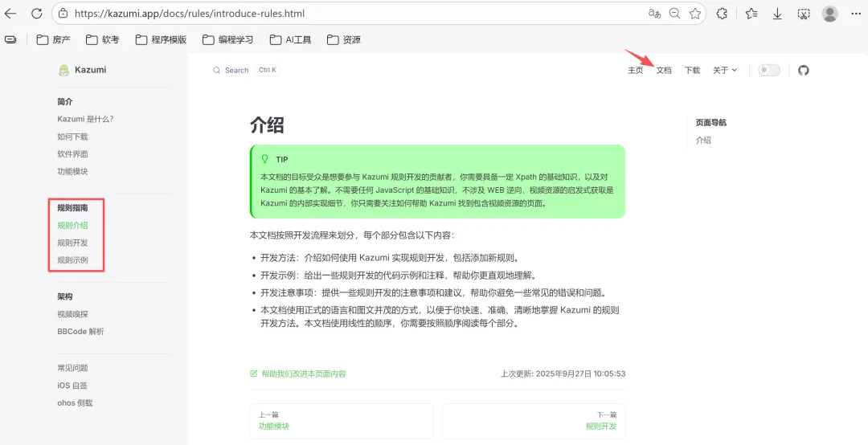The image size is (868, 445).
Task: Click the edit icon beside 帮助我们改进本页面内容
Action: coord(253,374)
